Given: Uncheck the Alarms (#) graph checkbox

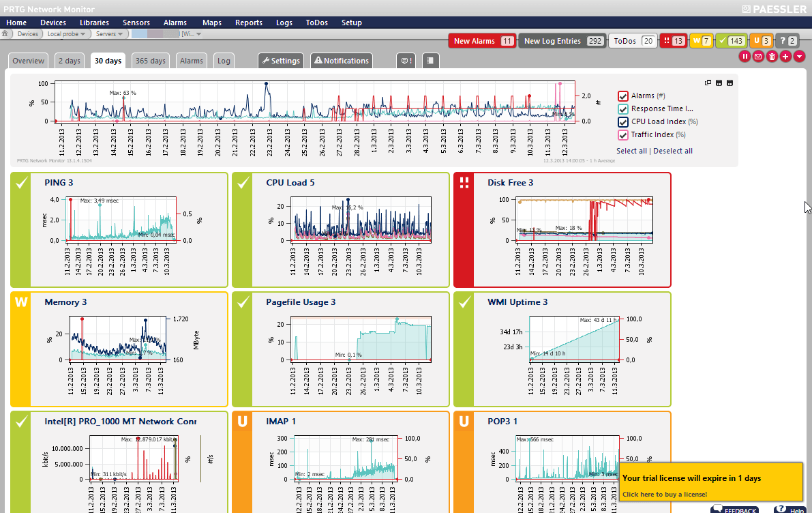Looking at the screenshot, I should click(x=623, y=96).
